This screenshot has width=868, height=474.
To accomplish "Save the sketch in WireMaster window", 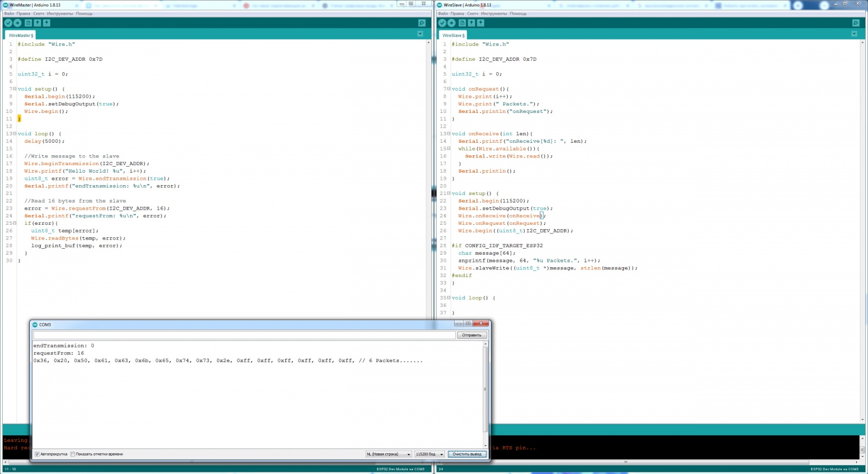I will [x=47, y=23].
